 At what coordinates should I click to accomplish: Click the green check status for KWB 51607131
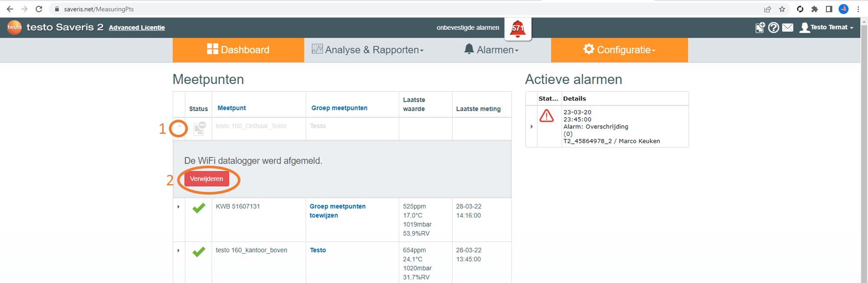[199, 208]
